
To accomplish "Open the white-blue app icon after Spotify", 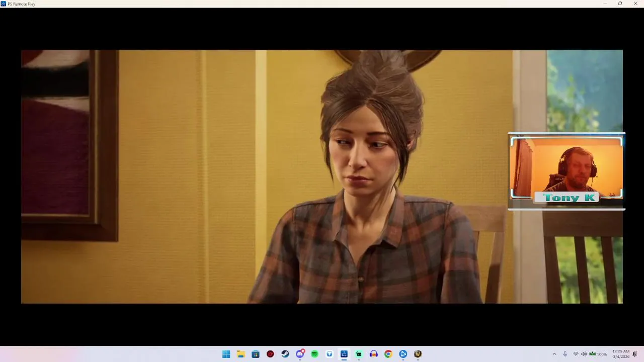I will tap(330, 354).
